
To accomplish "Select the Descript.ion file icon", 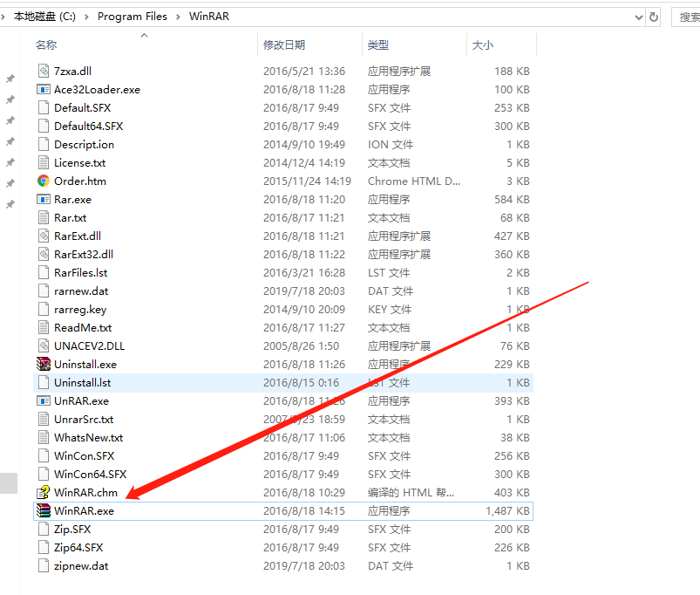I will pyautogui.click(x=44, y=144).
